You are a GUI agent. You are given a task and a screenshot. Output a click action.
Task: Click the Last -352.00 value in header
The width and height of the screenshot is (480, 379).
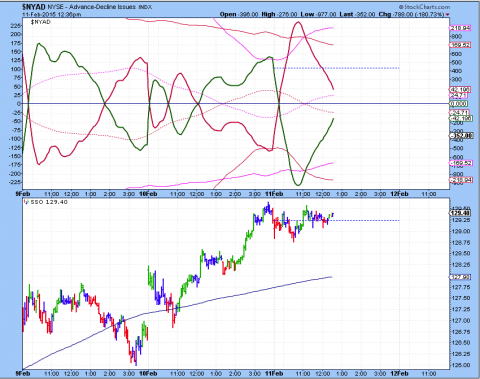[357, 14]
